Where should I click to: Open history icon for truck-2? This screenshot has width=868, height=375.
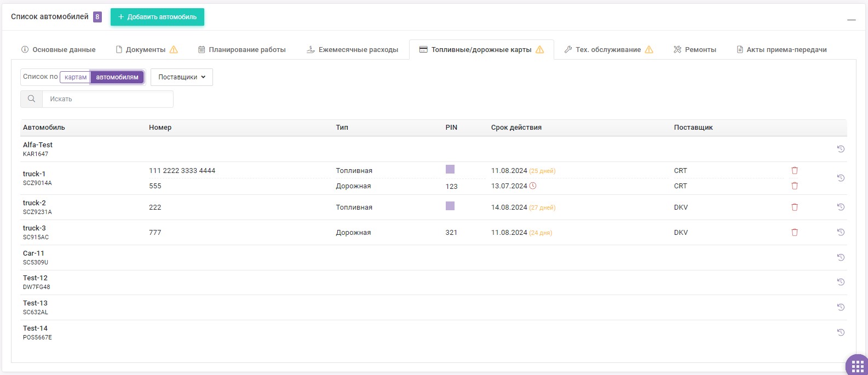(x=841, y=207)
